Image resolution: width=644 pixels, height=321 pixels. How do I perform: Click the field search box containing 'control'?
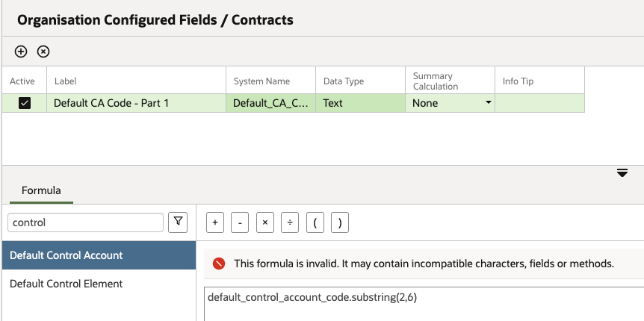tap(85, 222)
